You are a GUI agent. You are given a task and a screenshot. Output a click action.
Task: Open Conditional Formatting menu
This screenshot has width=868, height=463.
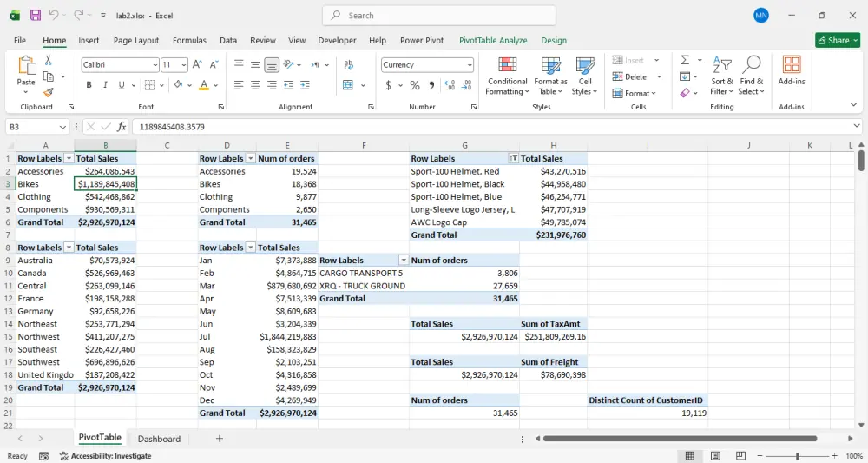(507, 76)
